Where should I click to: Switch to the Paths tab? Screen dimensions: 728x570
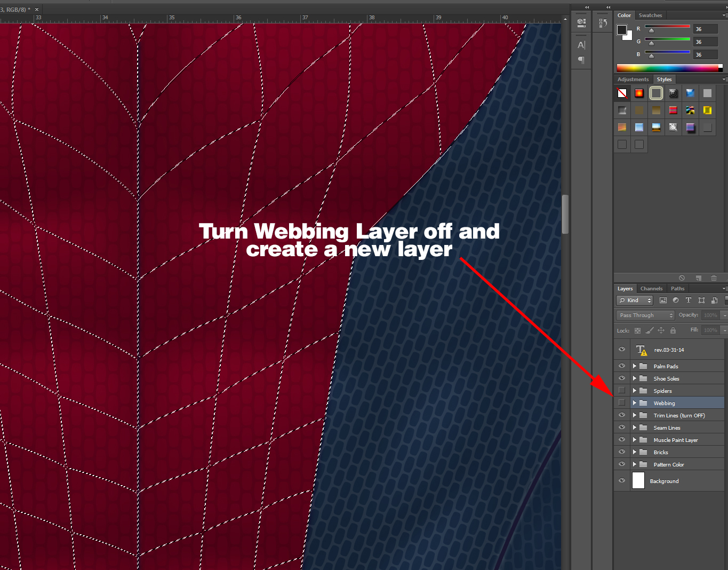click(x=677, y=289)
